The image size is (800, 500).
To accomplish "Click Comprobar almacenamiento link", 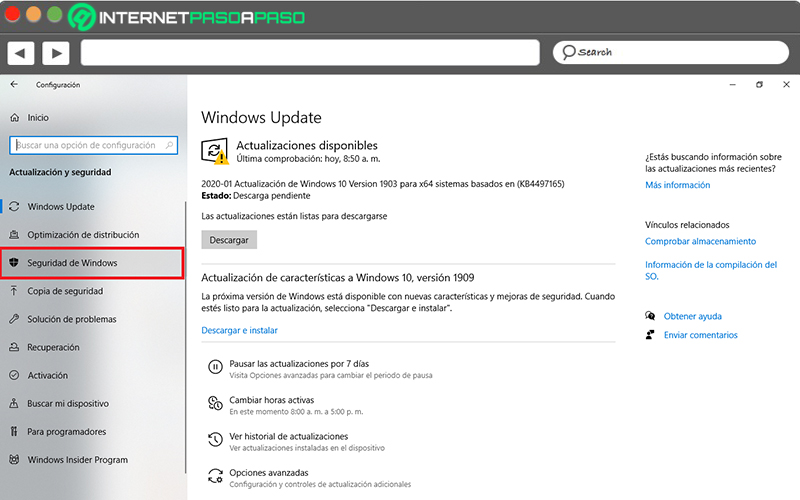I will (700, 241).
